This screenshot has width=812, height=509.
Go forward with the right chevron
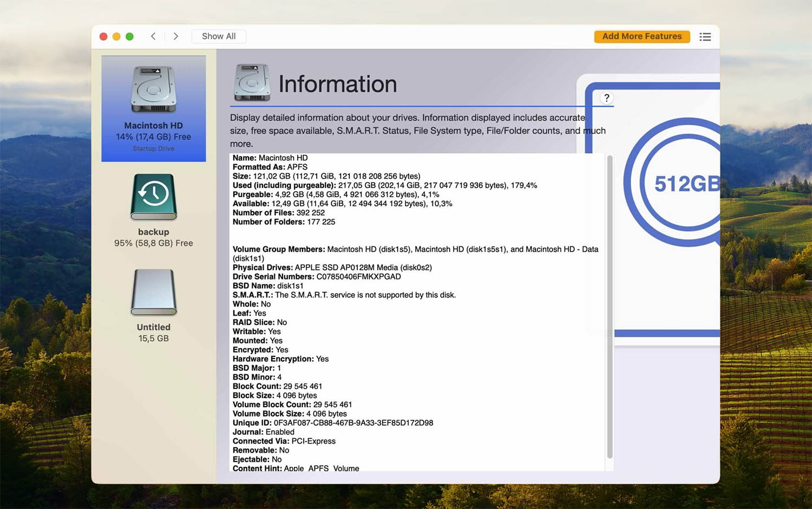click(x=175, y=36)
